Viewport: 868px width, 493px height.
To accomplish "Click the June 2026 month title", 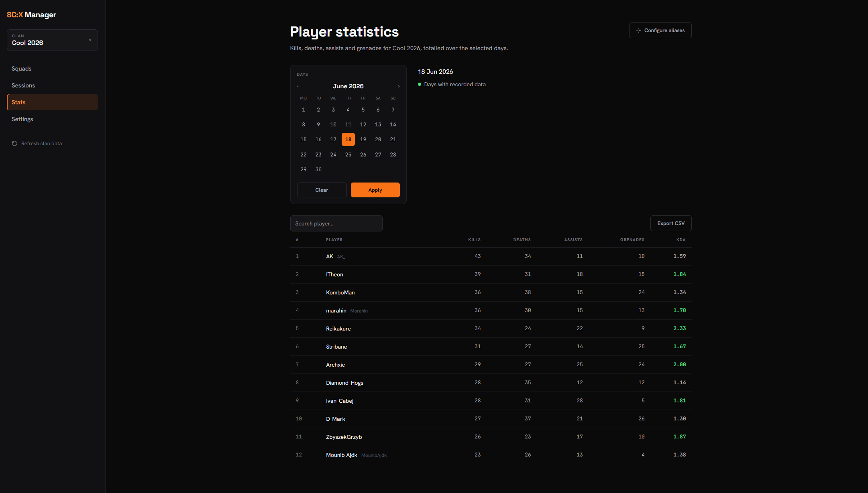I will click(x=348, y=86).
